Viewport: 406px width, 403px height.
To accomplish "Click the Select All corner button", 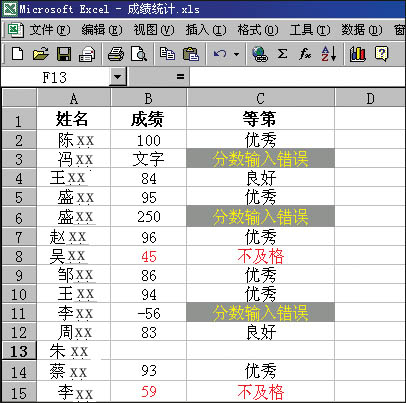I will pyautogui.click(x=19, y=98).
